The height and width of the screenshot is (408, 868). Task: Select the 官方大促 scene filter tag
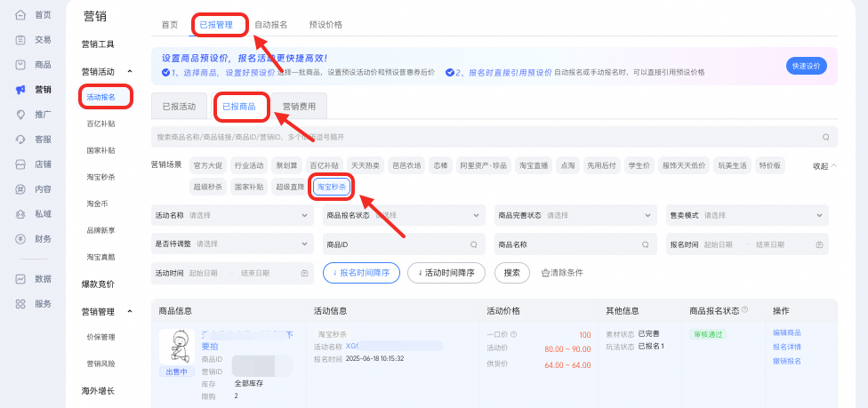click(208, 165)
